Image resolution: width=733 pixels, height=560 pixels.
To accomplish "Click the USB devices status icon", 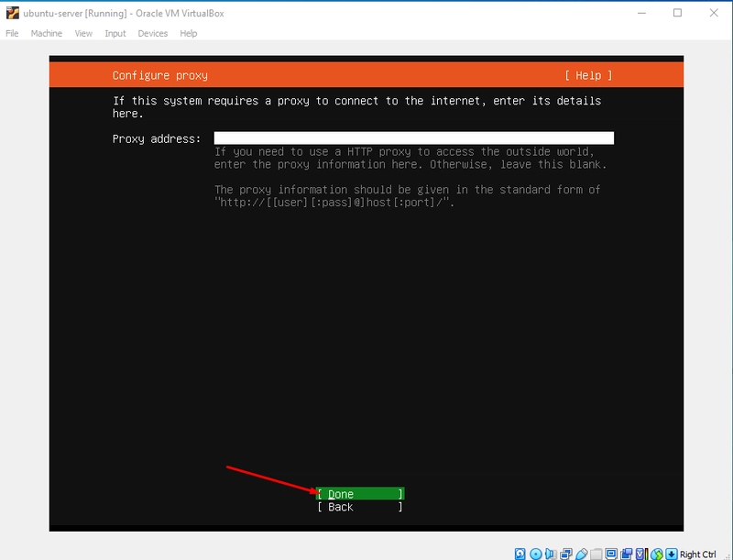I will coord(581,555).
